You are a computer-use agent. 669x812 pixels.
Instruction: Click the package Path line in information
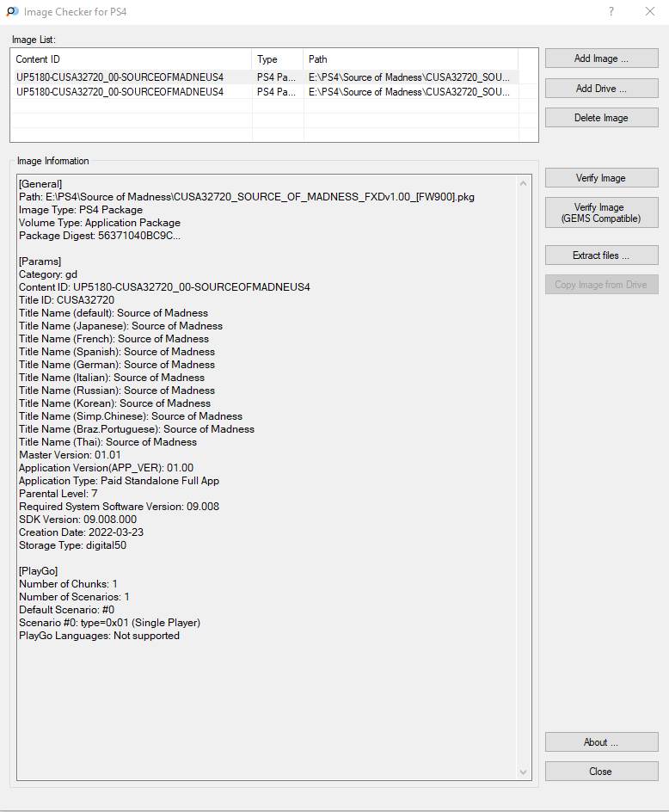[x=247, y=197]
